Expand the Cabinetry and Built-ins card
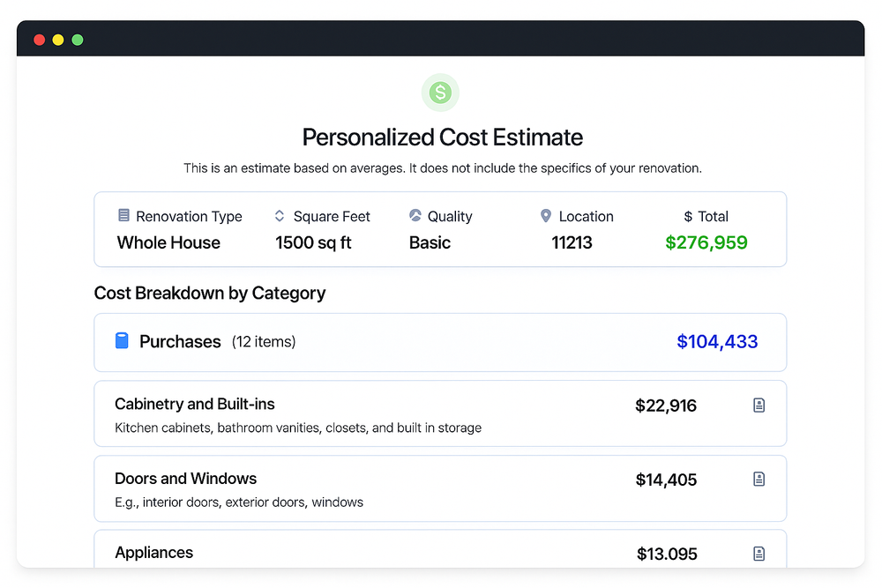 [440, 413]
